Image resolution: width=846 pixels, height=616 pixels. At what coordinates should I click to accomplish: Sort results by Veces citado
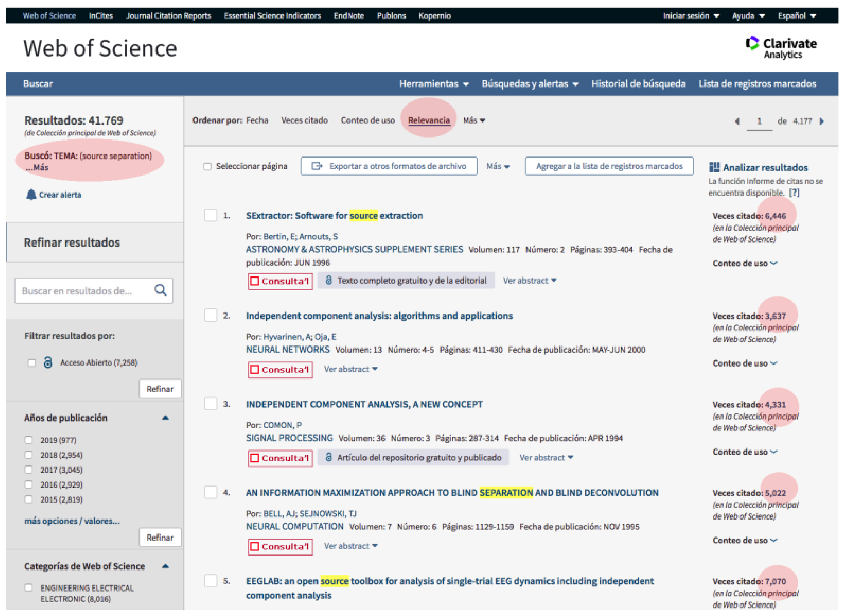(x=304, y=120)
